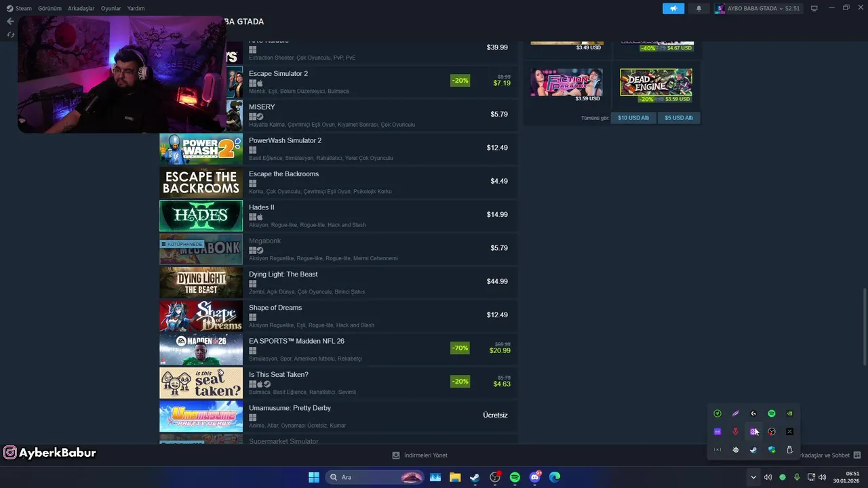
Task: Open Razer icon in tray overflow
Action: click(x=717, y=413)
